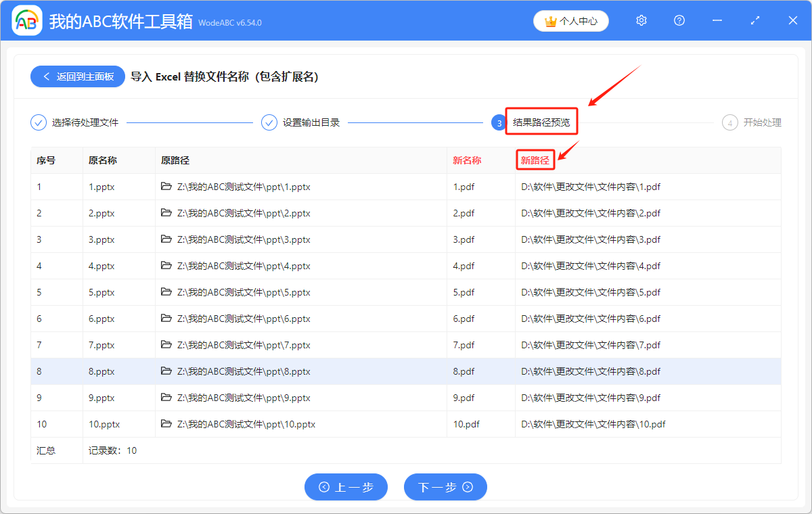Click the restore window icon in title bar

(754, 20)
